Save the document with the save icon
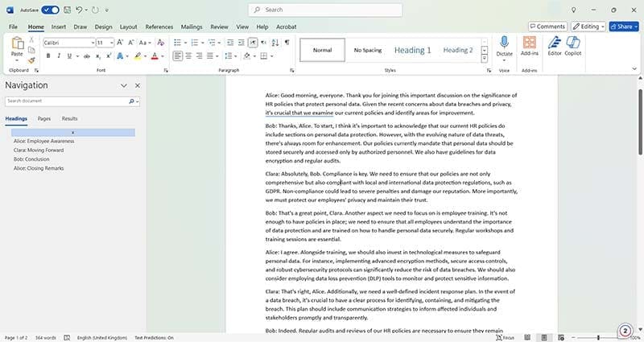Screen dimensions: 644x342 [67, 10]
